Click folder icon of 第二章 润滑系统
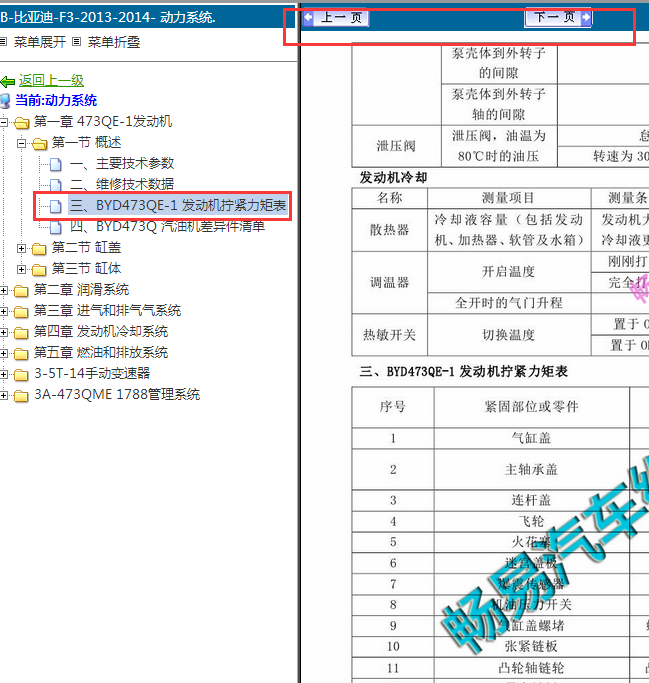The height and width of the screenshot is (683, 649). [x=21, y=291]
